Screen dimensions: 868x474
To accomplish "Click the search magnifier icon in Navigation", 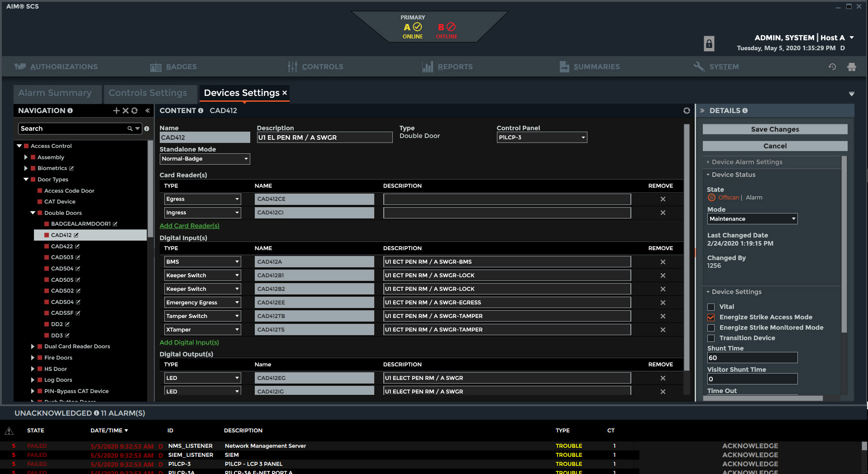I will point(130,129).
